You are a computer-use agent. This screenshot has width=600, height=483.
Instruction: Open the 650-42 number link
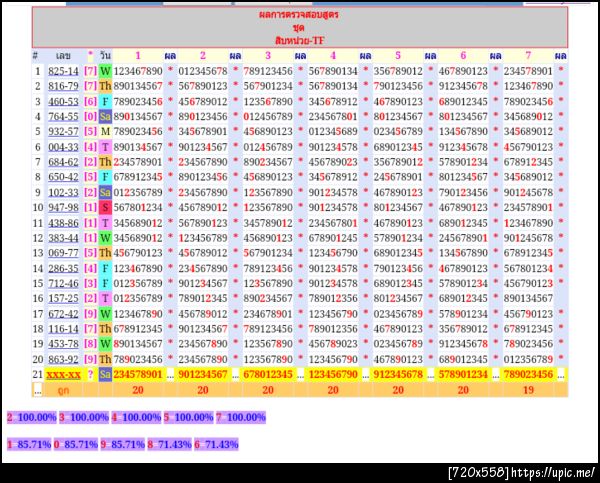tap(63, 177)
